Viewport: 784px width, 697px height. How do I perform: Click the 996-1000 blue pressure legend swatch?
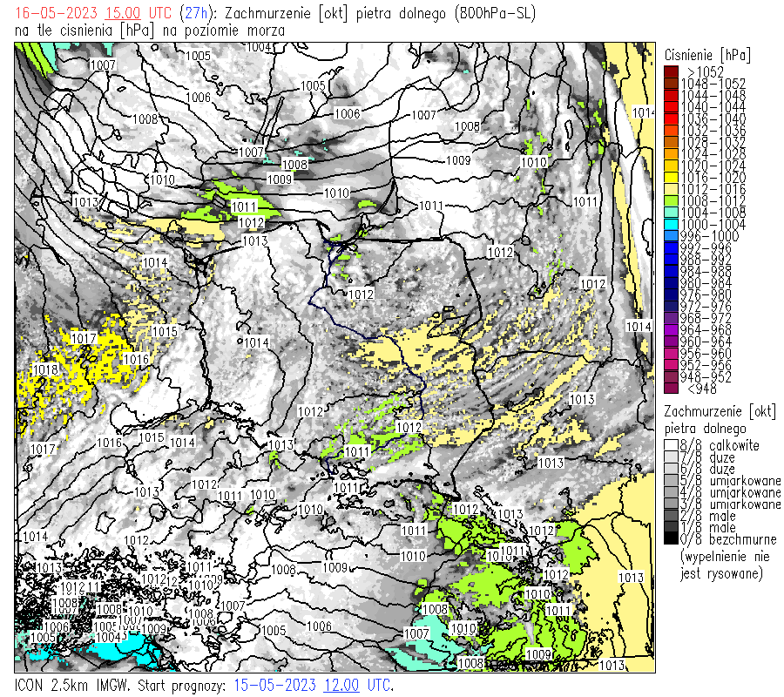coord(671,236)
